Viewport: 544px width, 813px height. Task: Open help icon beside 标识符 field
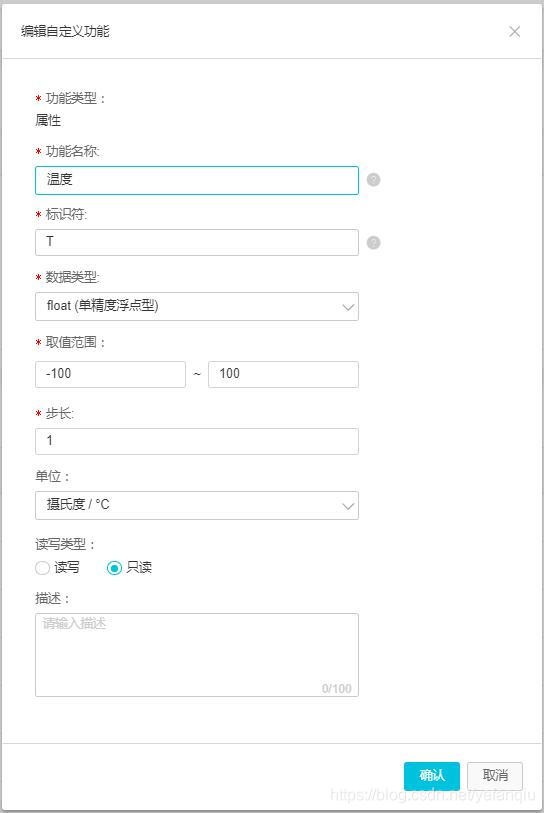[373, 243]
